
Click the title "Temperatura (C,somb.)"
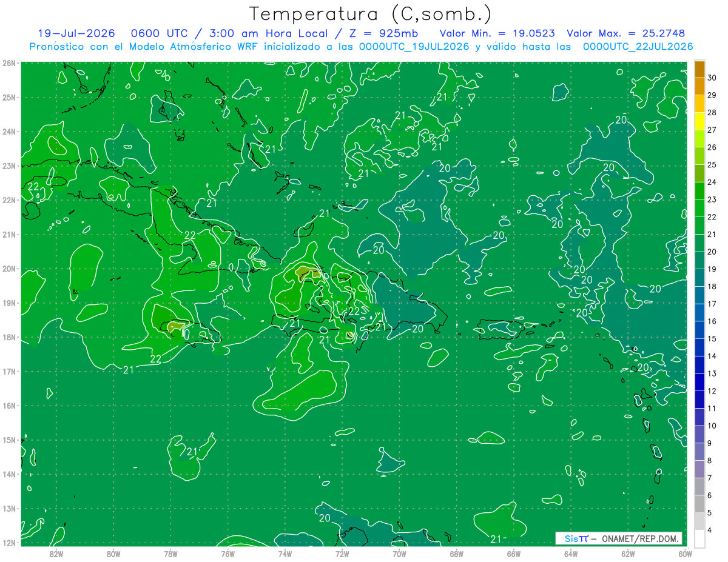coord(371,14)
